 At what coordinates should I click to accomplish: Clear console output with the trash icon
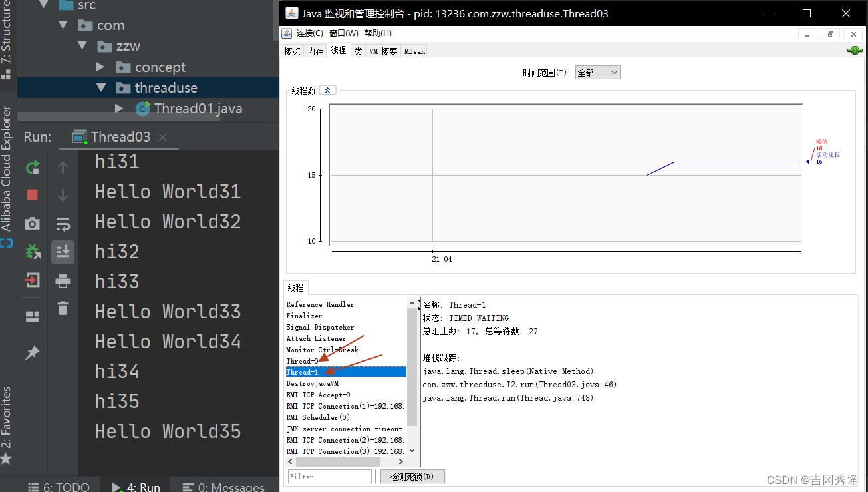(63, 308)
